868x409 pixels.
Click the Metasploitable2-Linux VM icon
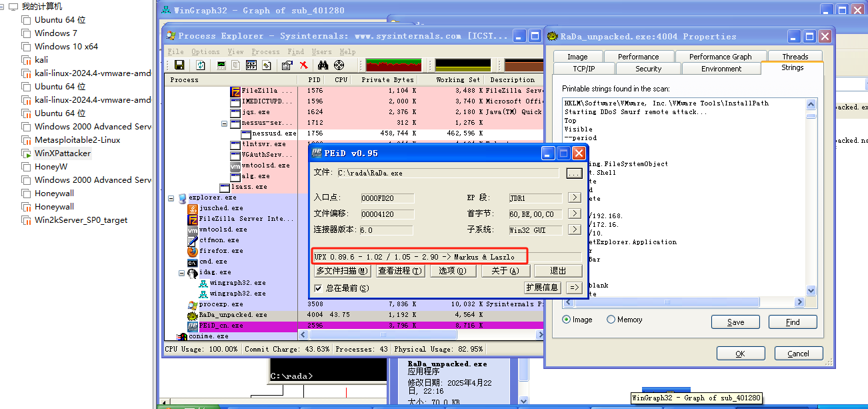pos(26,140)
